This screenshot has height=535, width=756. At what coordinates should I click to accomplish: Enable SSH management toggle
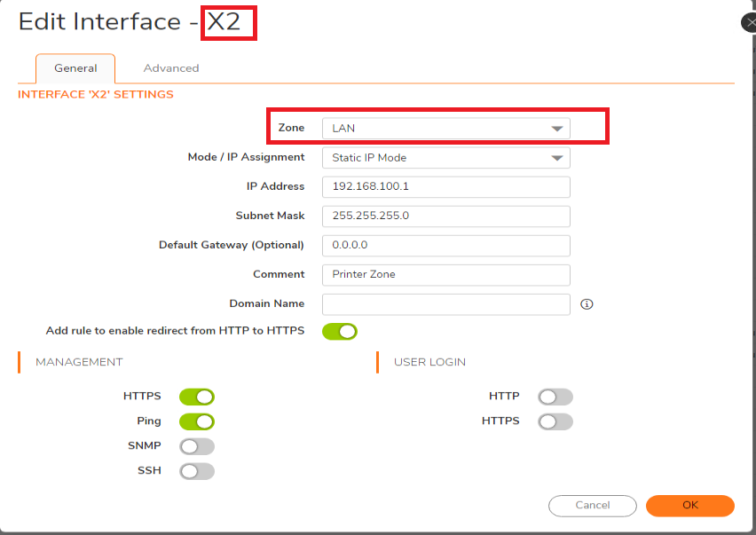197,471
